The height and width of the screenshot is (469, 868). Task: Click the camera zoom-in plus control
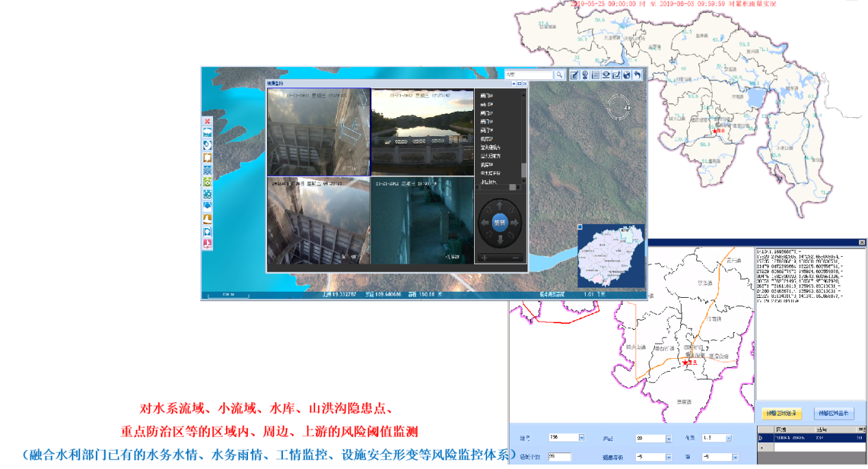[x=484, y=257]
